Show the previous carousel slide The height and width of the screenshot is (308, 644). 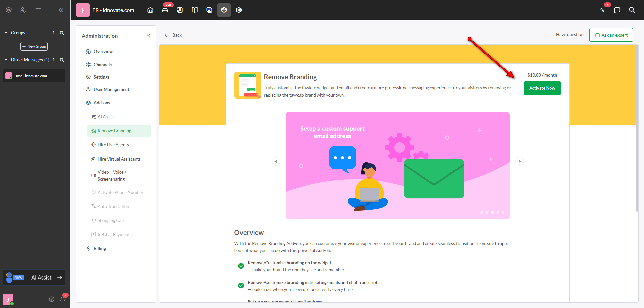coord(276,161)
